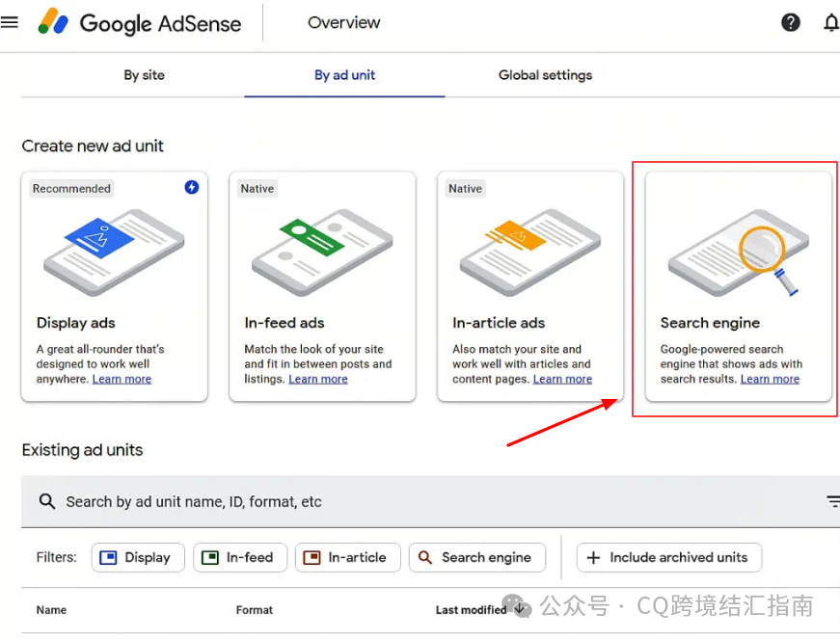
Task: Click the Google AdSense logo
Action: (x=140, y=22)
